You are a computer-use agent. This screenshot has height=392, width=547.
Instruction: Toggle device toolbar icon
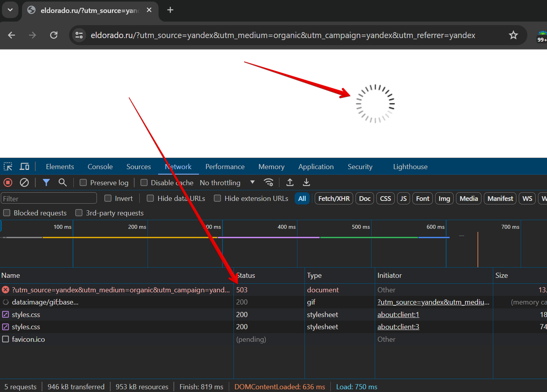[24, 166]
